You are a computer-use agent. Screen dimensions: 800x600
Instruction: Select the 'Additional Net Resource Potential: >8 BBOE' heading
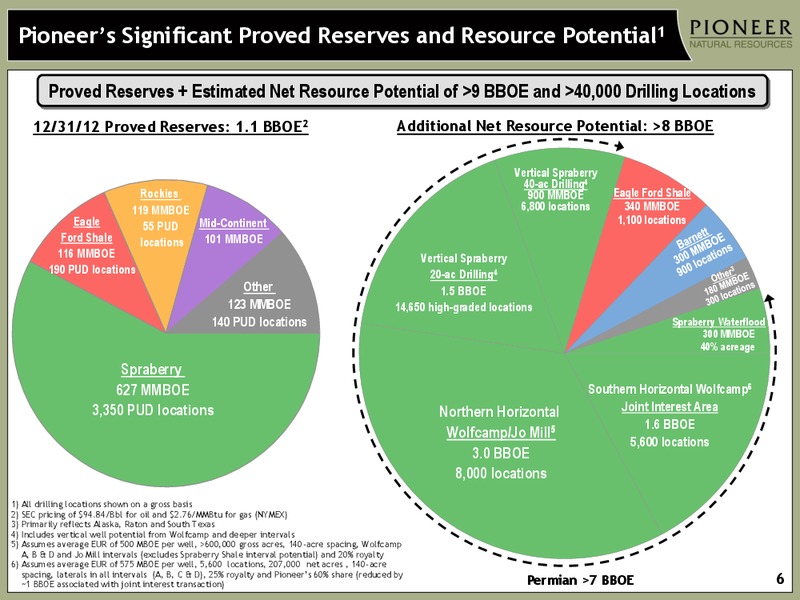pyautogui.click(x=555, y=126)
